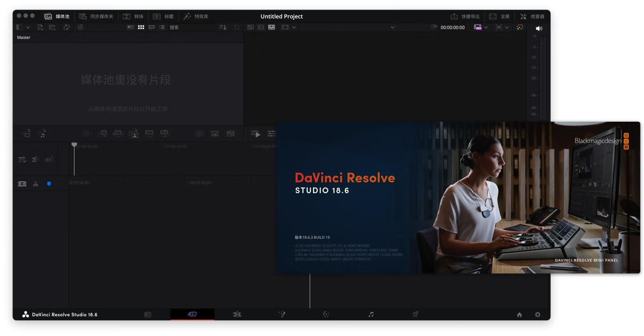
Task: Click the import media file icon
Action: click(x=40, y=27)
